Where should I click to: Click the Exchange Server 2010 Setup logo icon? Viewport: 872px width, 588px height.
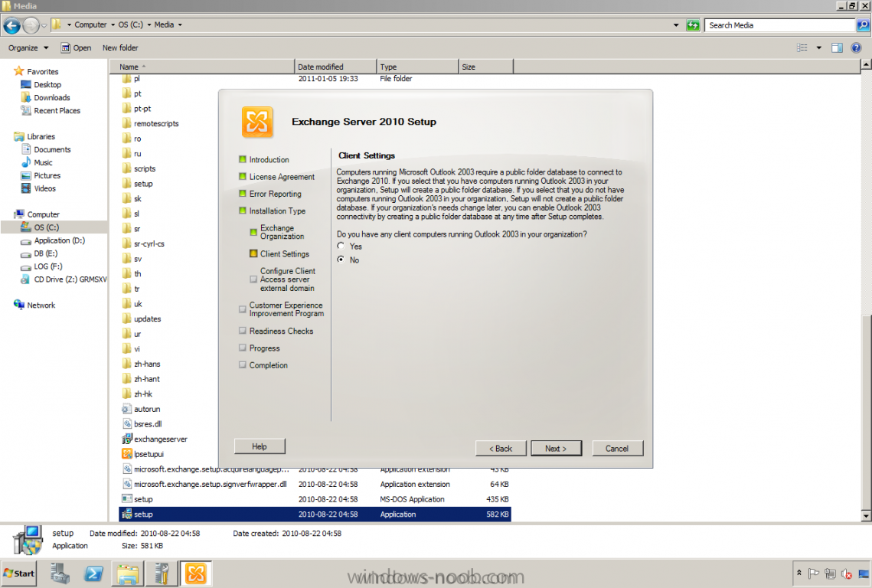tap(257, 122)
